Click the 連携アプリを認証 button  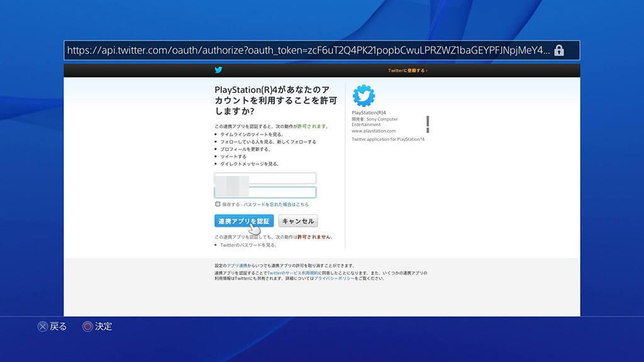(244, 221)
